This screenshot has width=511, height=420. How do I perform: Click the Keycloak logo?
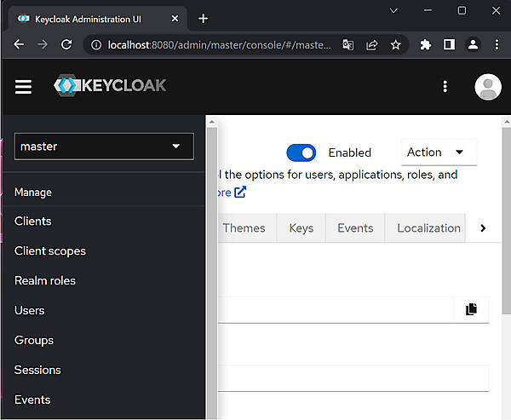[110, 85]
